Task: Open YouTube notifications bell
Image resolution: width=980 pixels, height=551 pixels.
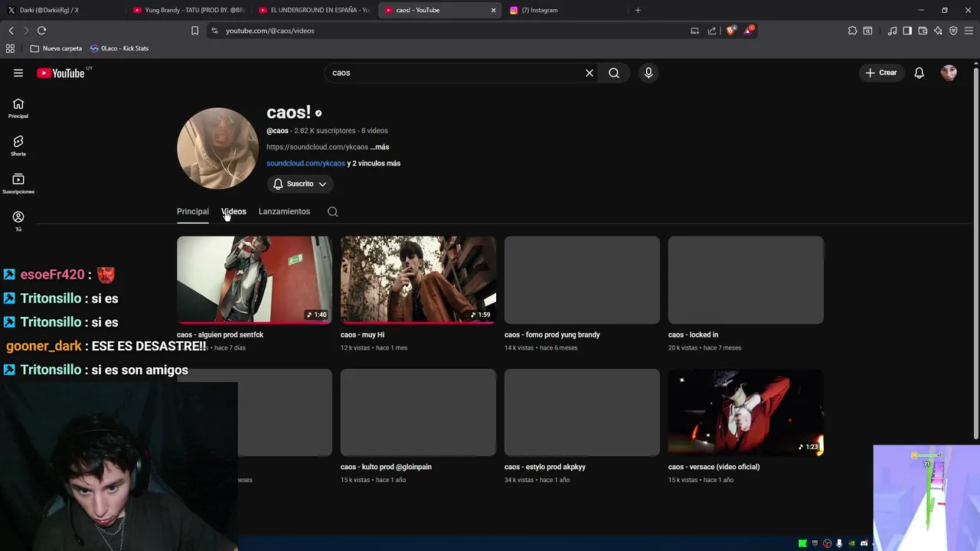Action: pos(919,73)
